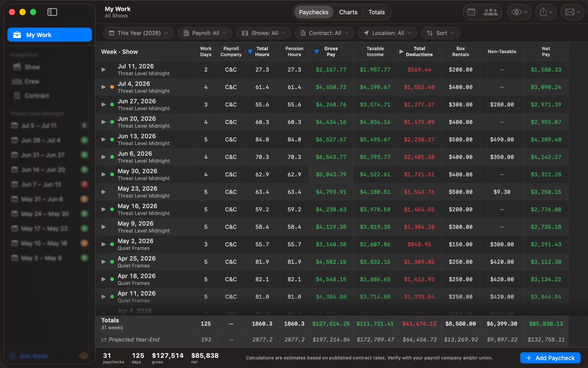Click the Gross Pay column filter triangle

317,52
